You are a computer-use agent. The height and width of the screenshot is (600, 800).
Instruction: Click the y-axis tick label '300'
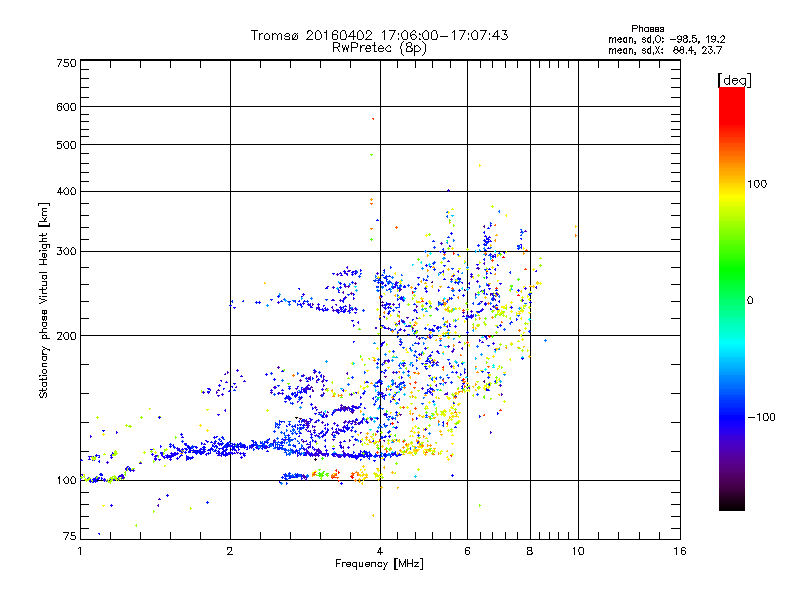pyautogui.click(x=66, y=252)
